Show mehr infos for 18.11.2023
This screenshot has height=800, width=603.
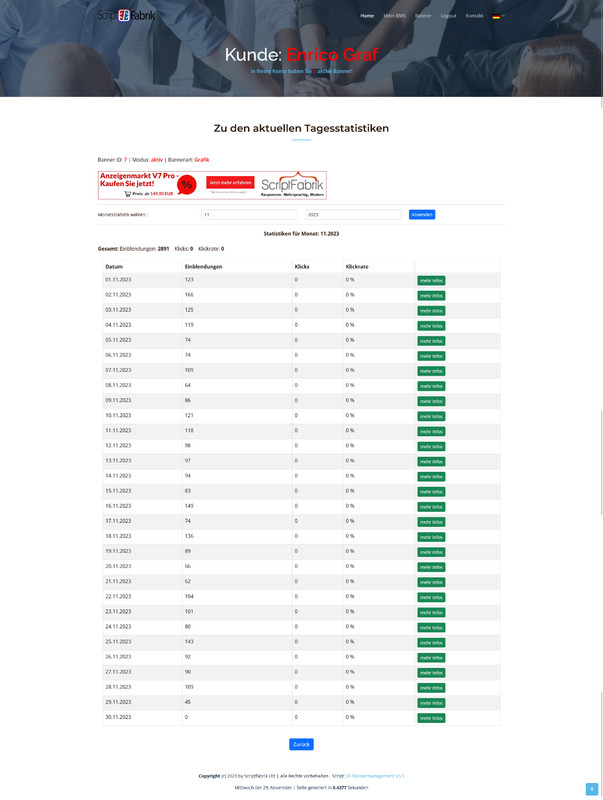(431, 537)
